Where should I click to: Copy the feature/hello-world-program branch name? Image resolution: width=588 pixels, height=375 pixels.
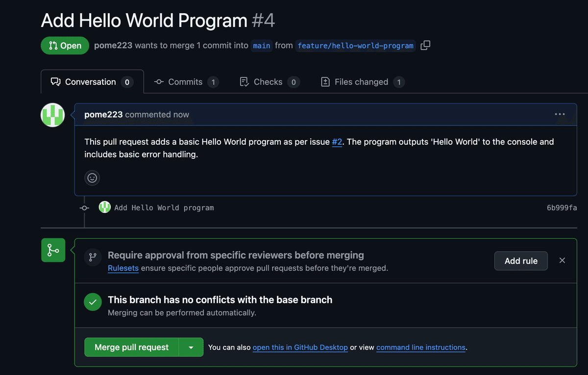(x=425, y=45)
